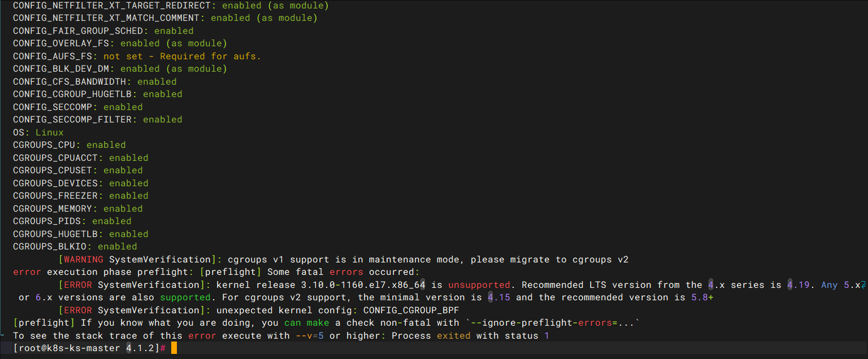Click the CGROUPS_PIDS enabled line
Screen dimensions: 868x359
pyautogui.click(x=72, y=221)
